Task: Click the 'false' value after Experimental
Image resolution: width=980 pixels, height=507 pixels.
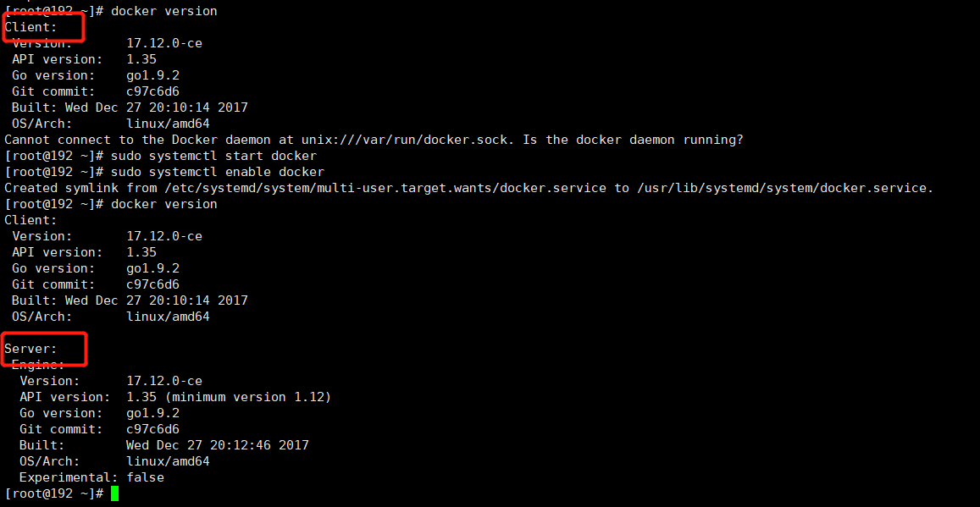Action: click(x=145, y=477)
